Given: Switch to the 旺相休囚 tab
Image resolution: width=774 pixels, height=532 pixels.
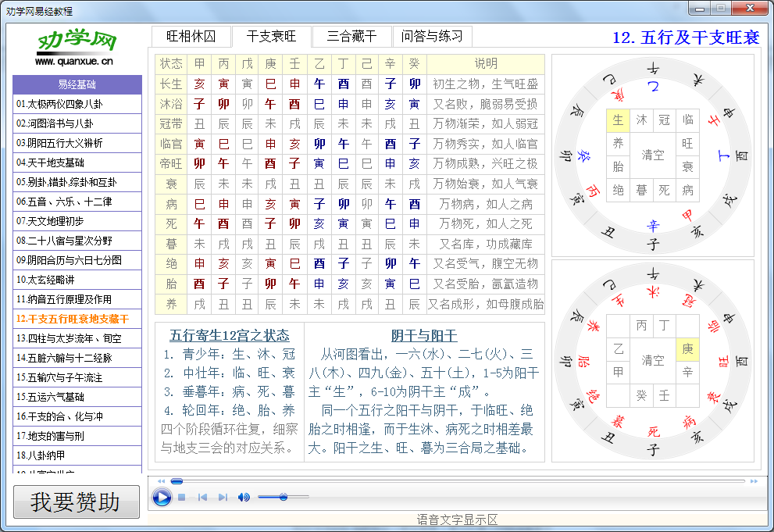Looking at the screenshot, I should (x=192, y=36).
